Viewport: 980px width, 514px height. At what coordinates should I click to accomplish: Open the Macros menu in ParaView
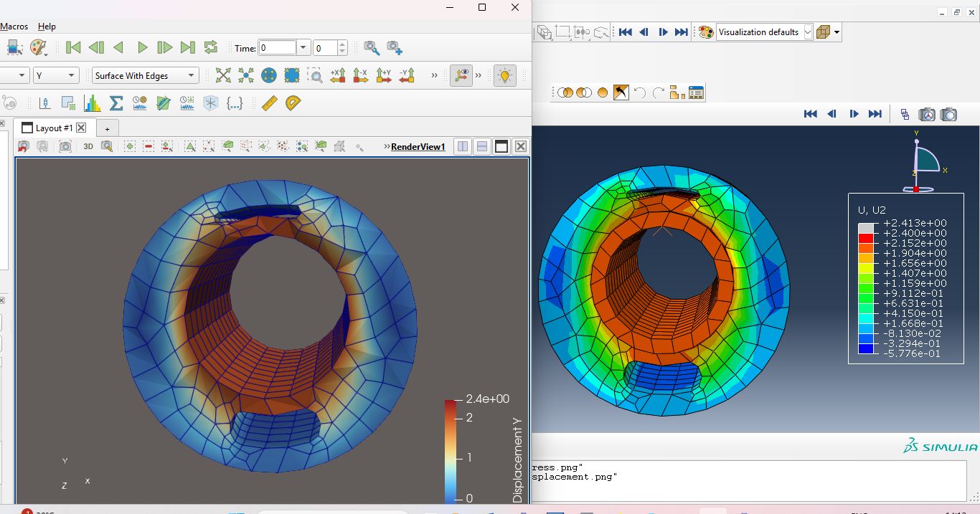tap(14, 27)
